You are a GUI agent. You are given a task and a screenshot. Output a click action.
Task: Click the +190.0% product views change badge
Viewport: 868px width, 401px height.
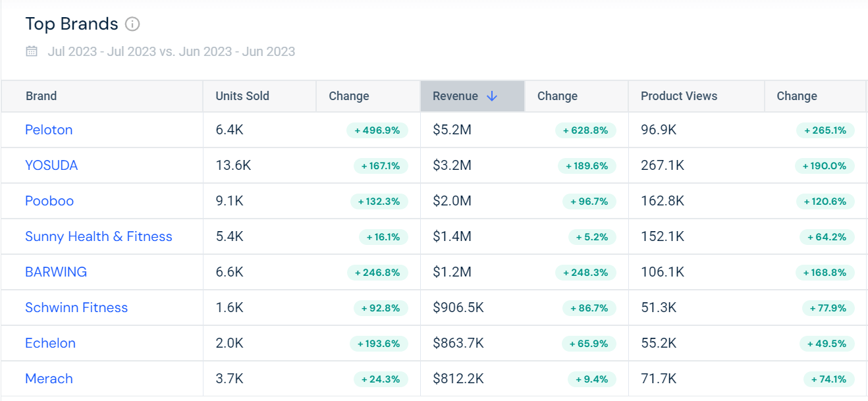(825, 166)
